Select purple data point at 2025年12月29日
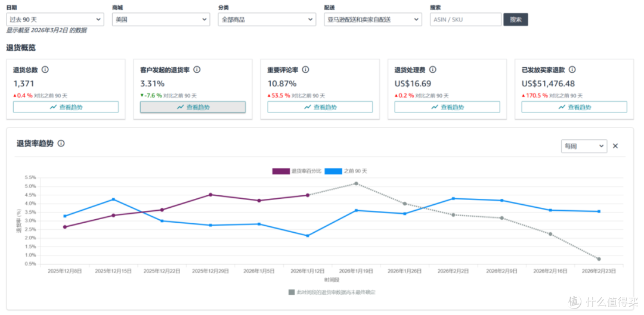The image size is (644, 315). 210,195
